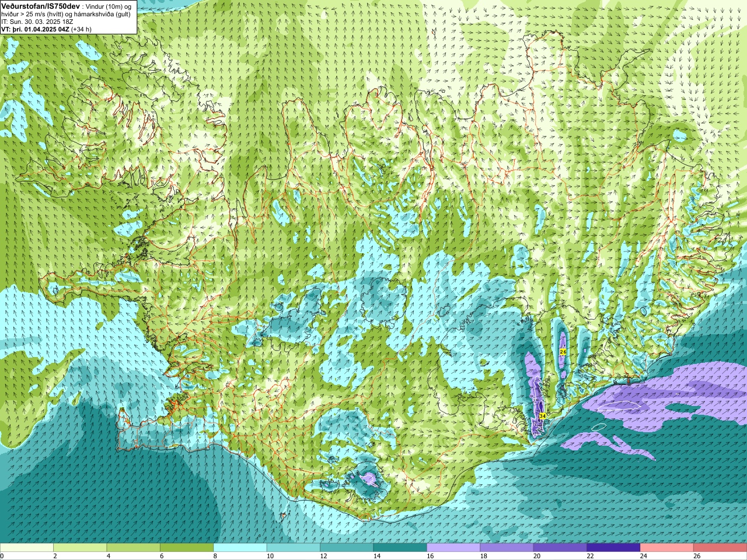This screenshot has width=747, height=560.
Task: Click the 14–16 m/s dark teal legend swatch
Action: coord(400,548)
